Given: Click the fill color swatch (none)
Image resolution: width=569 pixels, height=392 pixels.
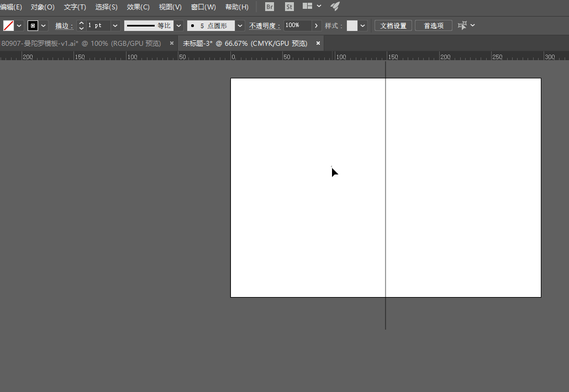Looking at the screenshot, I should (8, 25).
